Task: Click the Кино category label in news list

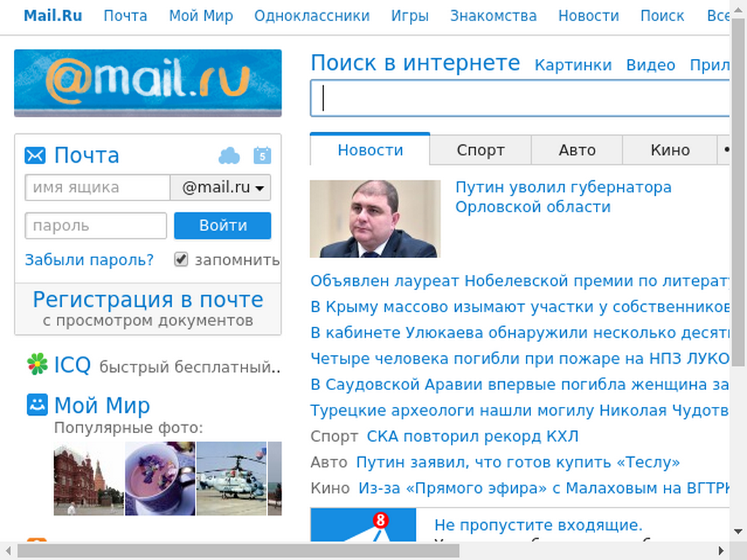Action: pyautogui.click(x=330, y=488)
